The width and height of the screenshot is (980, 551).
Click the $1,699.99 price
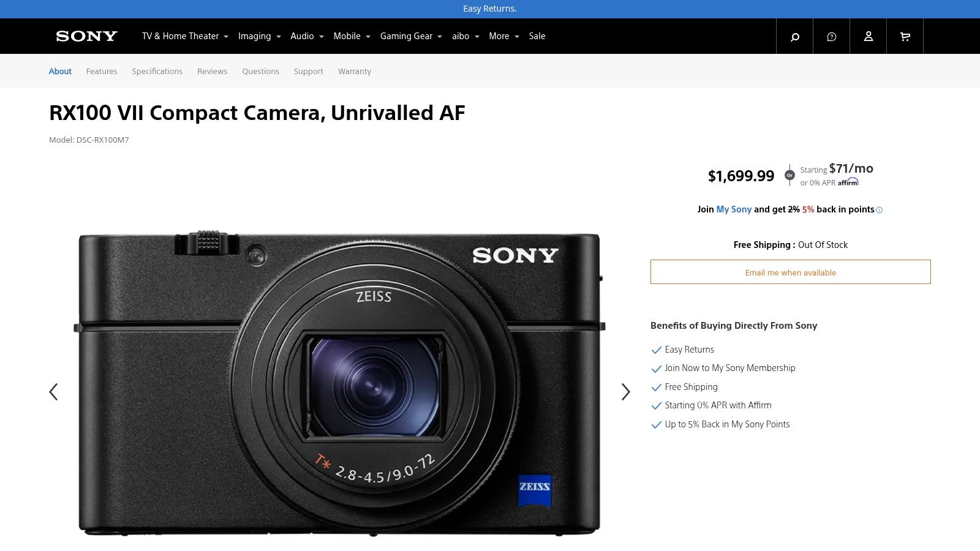click(x=741, y=176)
